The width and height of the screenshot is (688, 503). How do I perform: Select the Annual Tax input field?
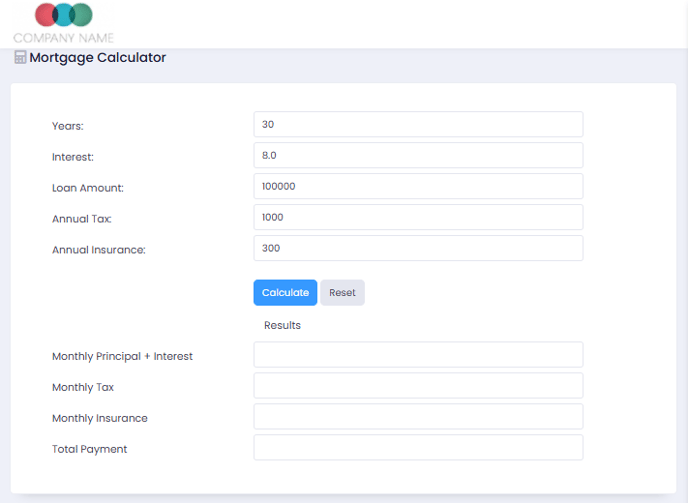[x=418, y=217]
